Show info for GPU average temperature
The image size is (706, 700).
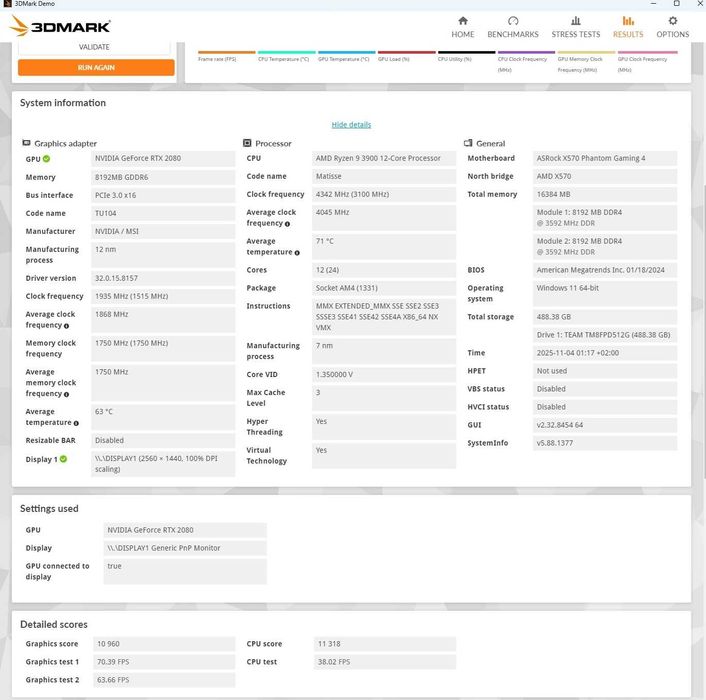[76, 423]
